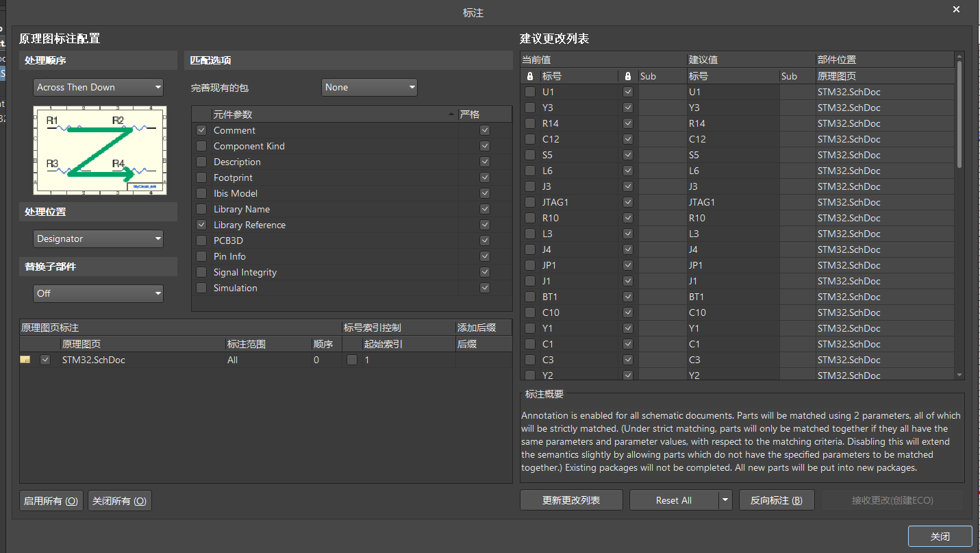The width and height of the screenshot is (980, 553).
Task: Open the None complete existing packages dropdown
Action: pyautogui.click(x=369, y=87)
